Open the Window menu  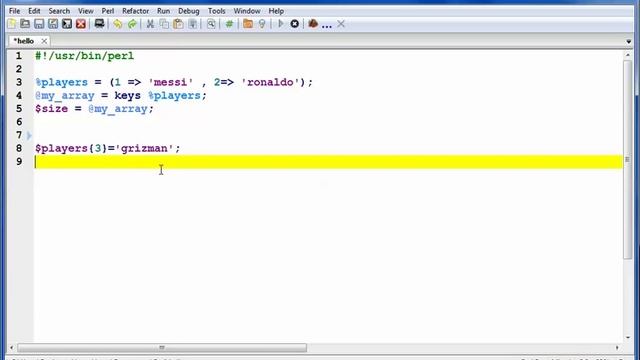point(247,11)
